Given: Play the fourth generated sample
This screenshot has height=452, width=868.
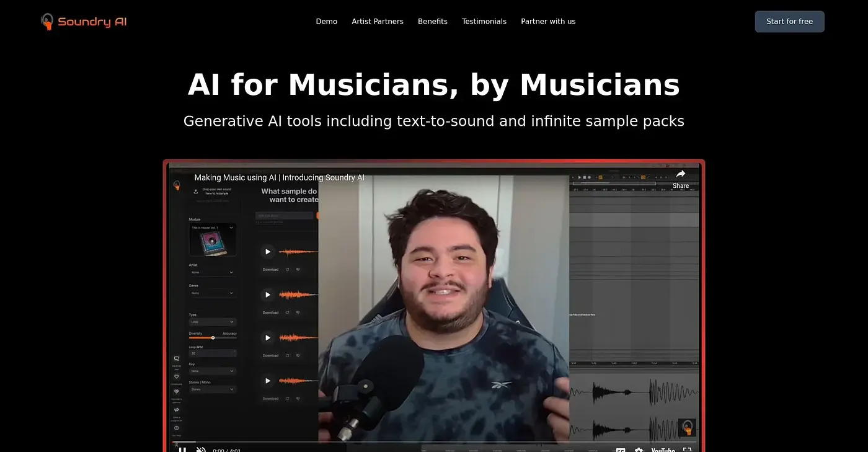Looking at the screenshot, I should coord(267,381).
